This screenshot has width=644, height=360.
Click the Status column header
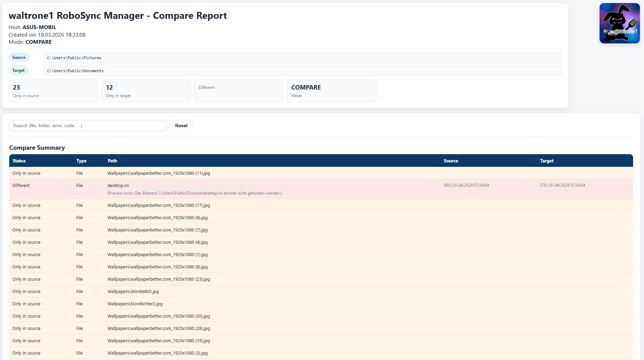(x=19, y=161)
